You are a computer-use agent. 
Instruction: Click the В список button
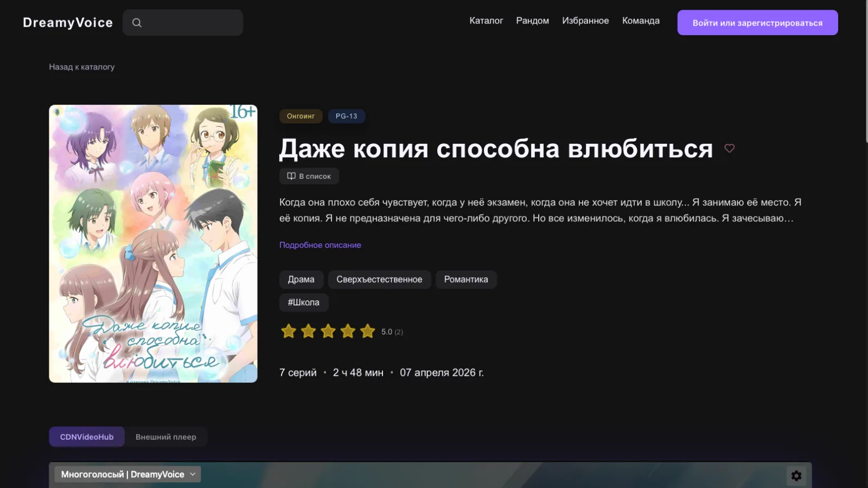[309, 176]
